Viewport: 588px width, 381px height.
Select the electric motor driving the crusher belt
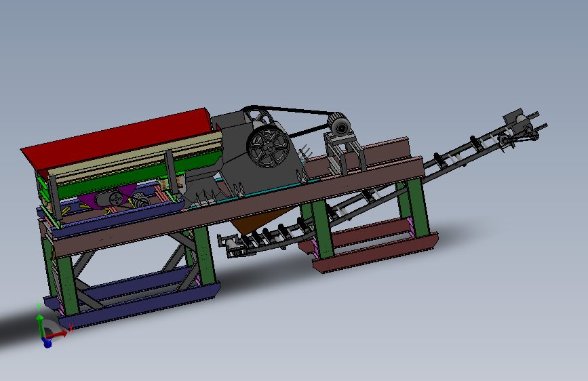339,125
